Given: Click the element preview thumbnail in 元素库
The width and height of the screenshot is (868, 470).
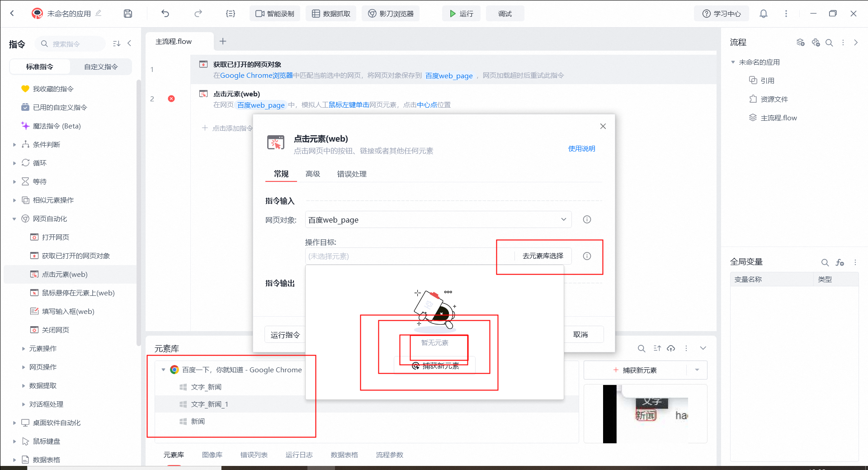Looking at the screenshot, I should [645, 413].
